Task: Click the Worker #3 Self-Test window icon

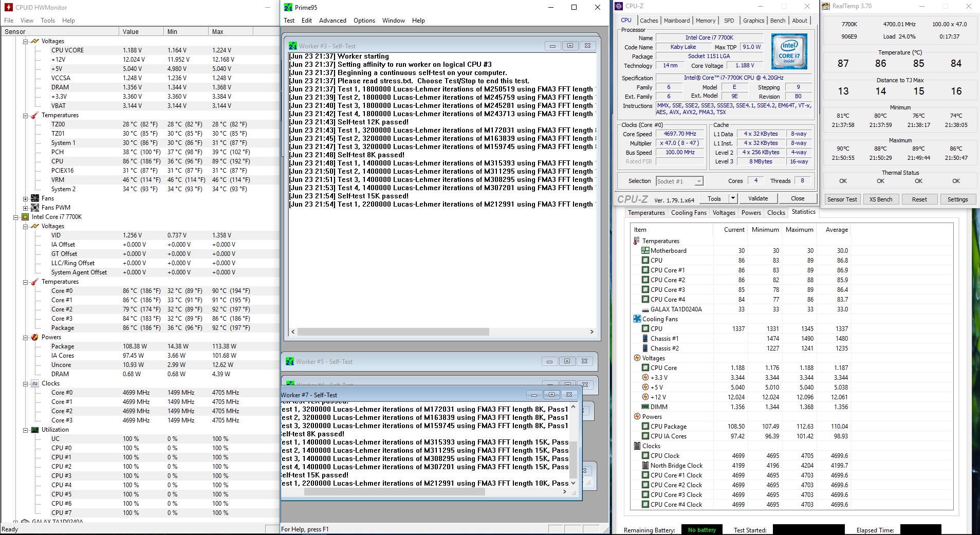Action: click(293, 46)
